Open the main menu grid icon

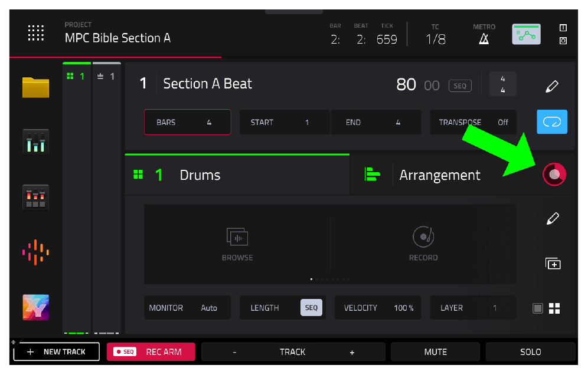36,33
